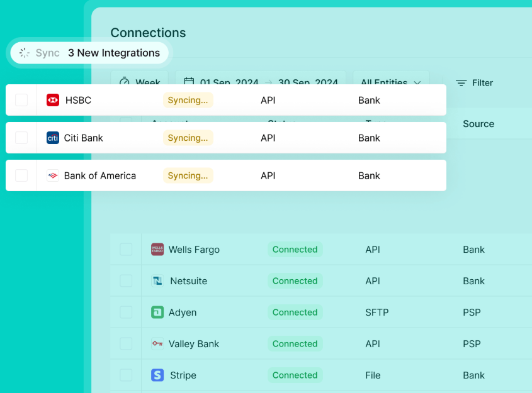Viewport: 532px width, 393px height.
Task: Click the Bank of America account name
Action: pyautogui.click(x=100, y=175)
